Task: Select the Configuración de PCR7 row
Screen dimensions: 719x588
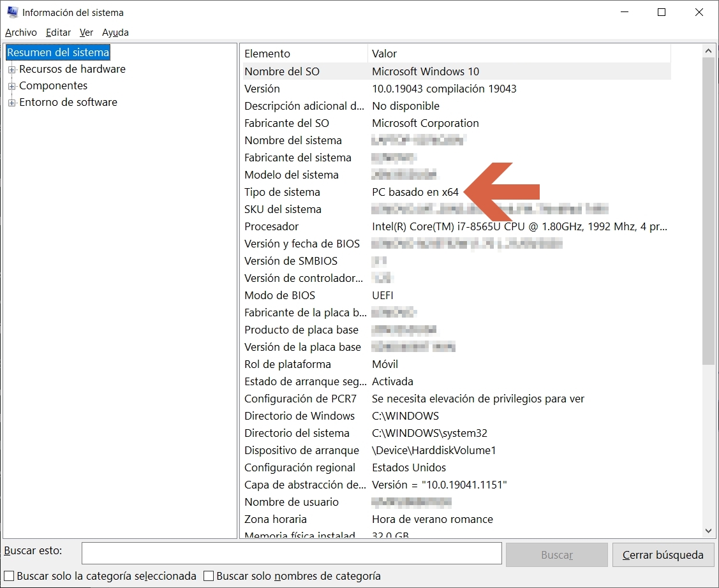Action: (457, 399)
